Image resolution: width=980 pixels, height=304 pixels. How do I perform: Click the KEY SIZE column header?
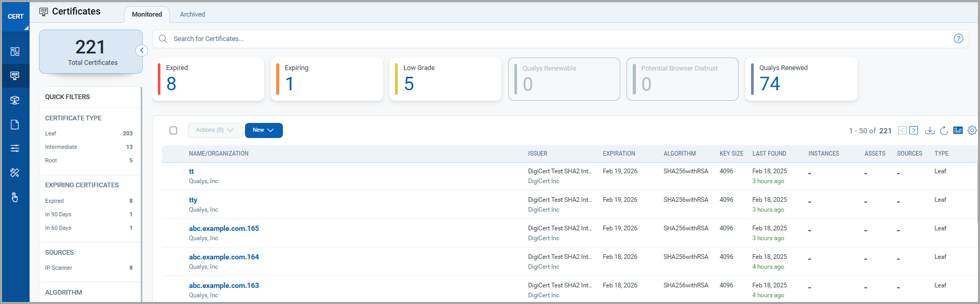pyautogui.click(x=731, y=154)
